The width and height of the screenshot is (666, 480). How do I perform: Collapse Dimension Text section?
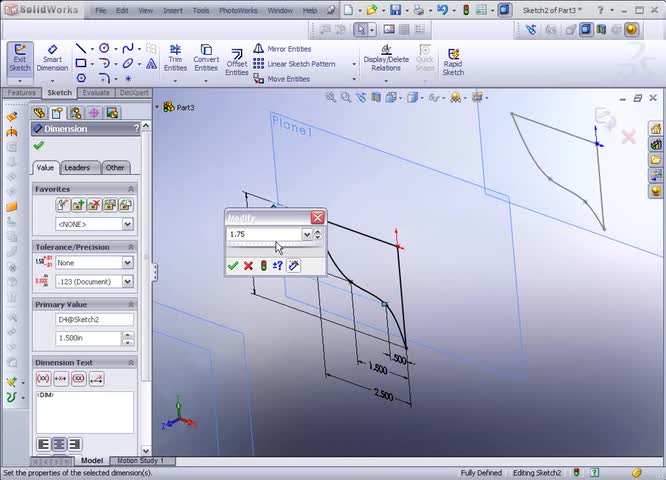[131, 363]
